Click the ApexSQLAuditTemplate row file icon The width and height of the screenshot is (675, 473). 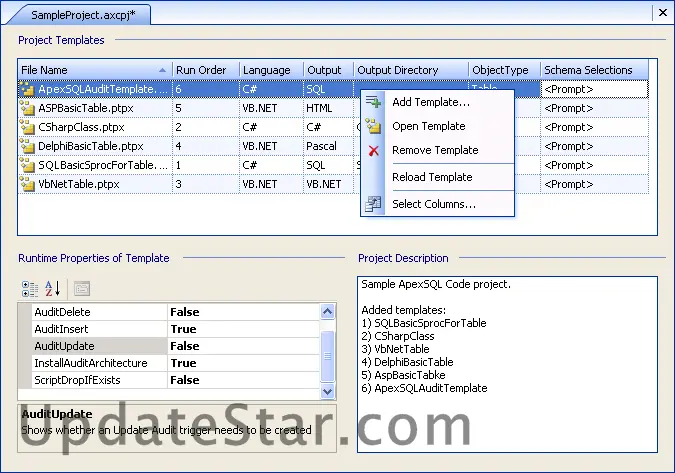pyautogui.click(x=27, y=89)
